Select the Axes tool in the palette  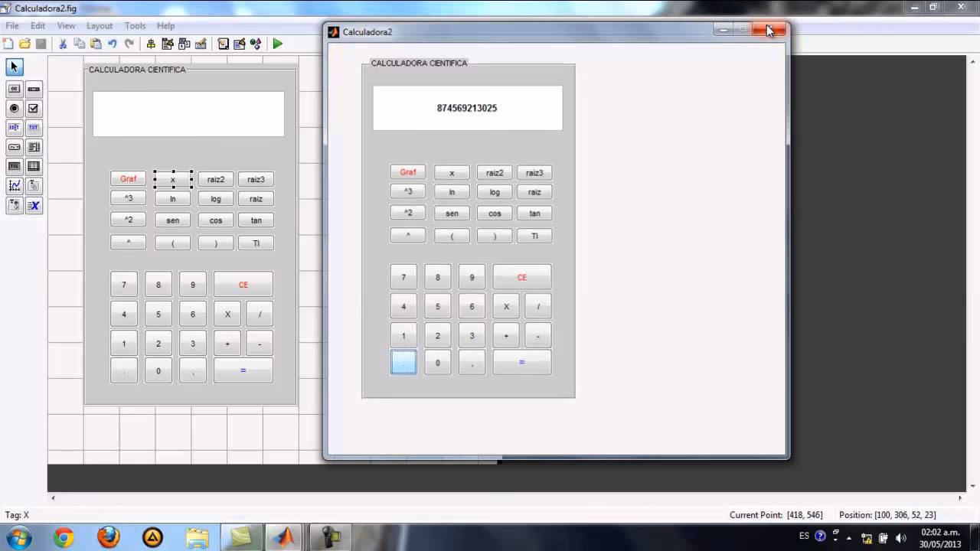13,185
